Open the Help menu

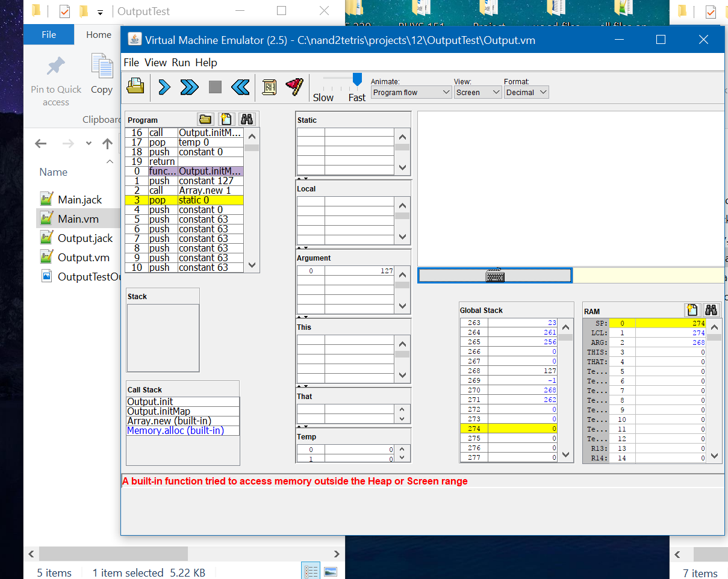coord(206,63)
